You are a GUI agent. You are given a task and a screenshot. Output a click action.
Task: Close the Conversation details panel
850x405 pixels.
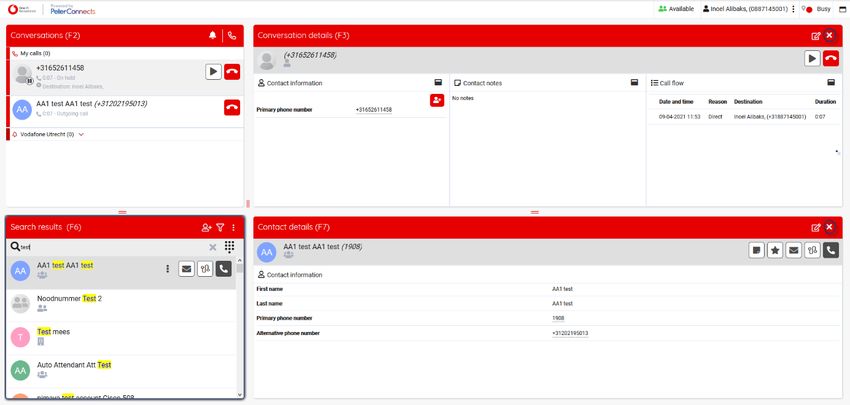coord(829,36)
